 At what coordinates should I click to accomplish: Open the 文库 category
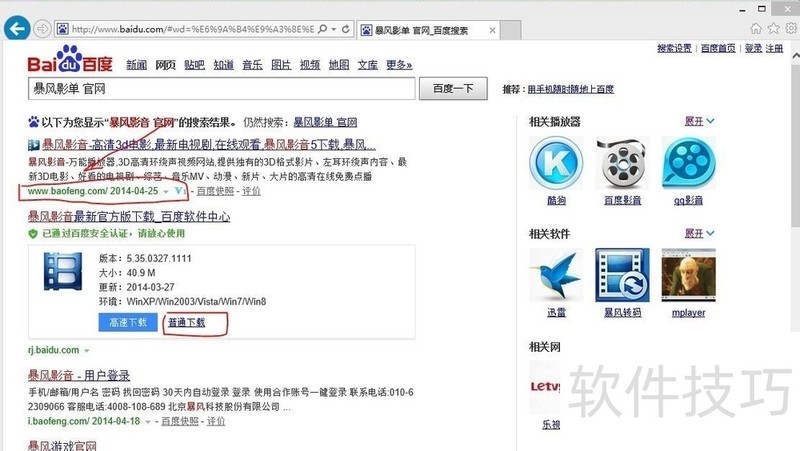[367, 65]
